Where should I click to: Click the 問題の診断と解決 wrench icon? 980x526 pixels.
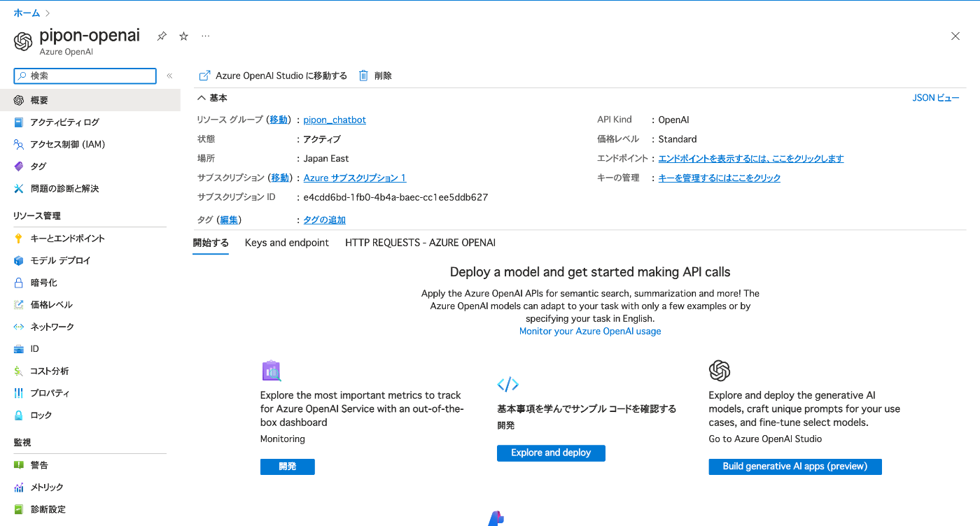point(19,189)
